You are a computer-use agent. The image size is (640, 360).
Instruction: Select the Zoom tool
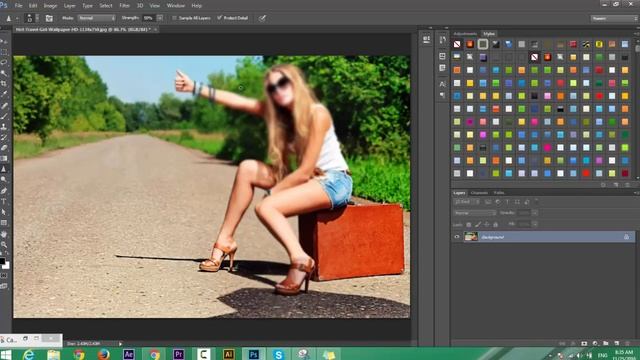pos(4,245)
